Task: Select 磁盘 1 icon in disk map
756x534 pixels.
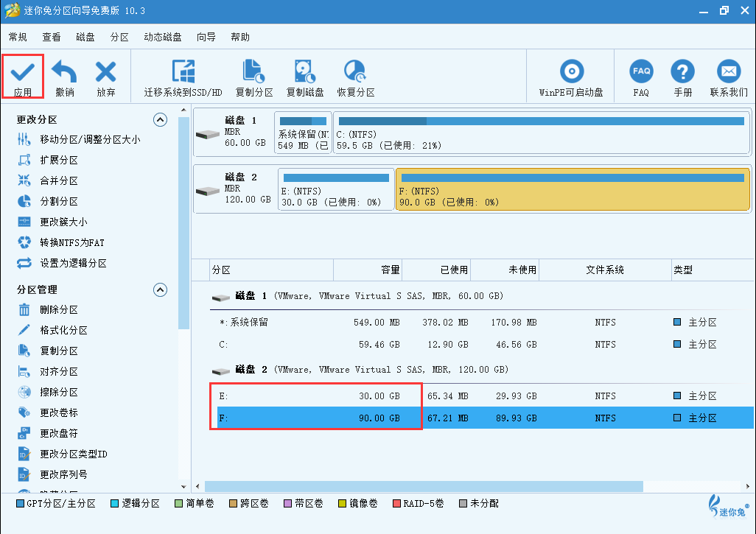Action: (x=208, y=135)
